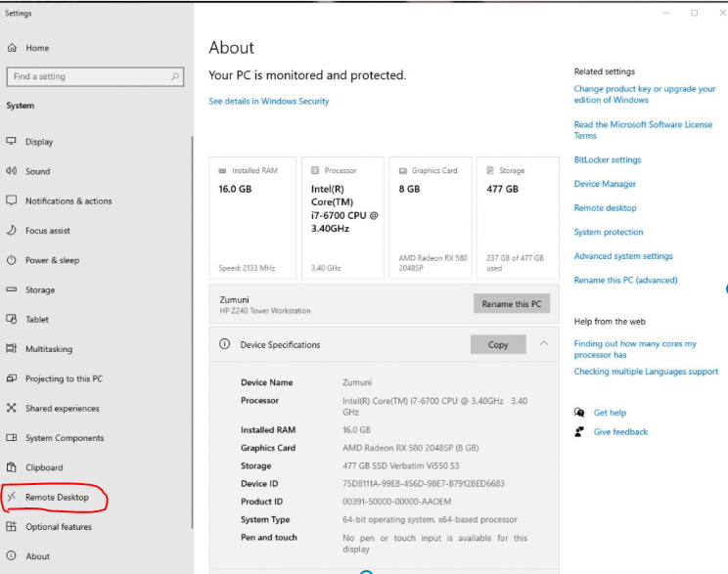728x574 pixels.
Task: Click the Get help link
Action: pos(610,413)
